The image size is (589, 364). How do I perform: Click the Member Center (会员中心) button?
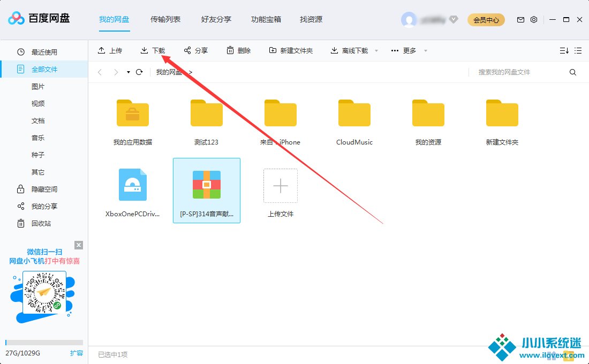coord(486,20)
